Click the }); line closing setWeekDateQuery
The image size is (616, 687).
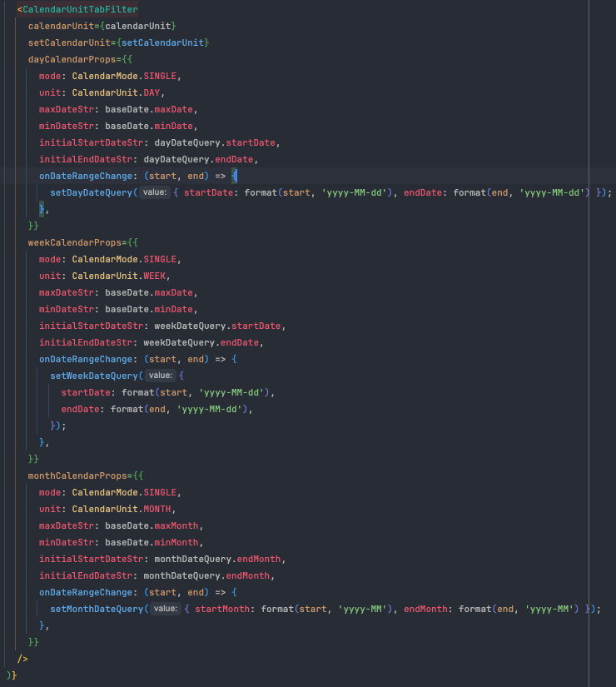pyautogui.click(x=57, y=426)
